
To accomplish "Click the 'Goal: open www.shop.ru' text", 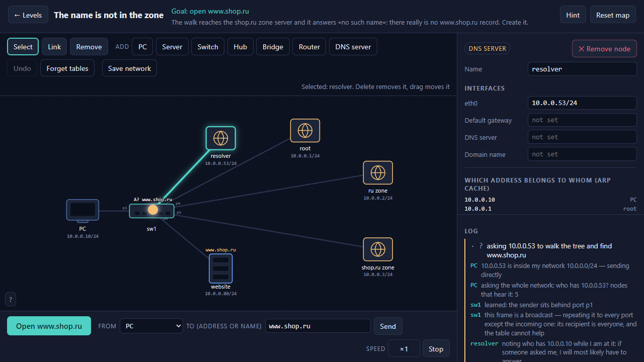I will click(210, 11).
